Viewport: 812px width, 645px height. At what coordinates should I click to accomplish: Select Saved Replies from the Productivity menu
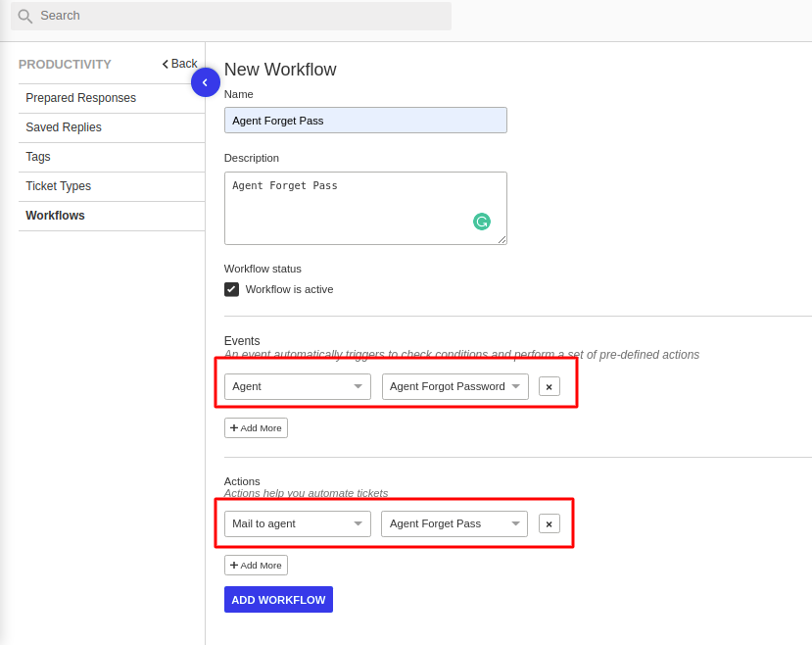61,127
